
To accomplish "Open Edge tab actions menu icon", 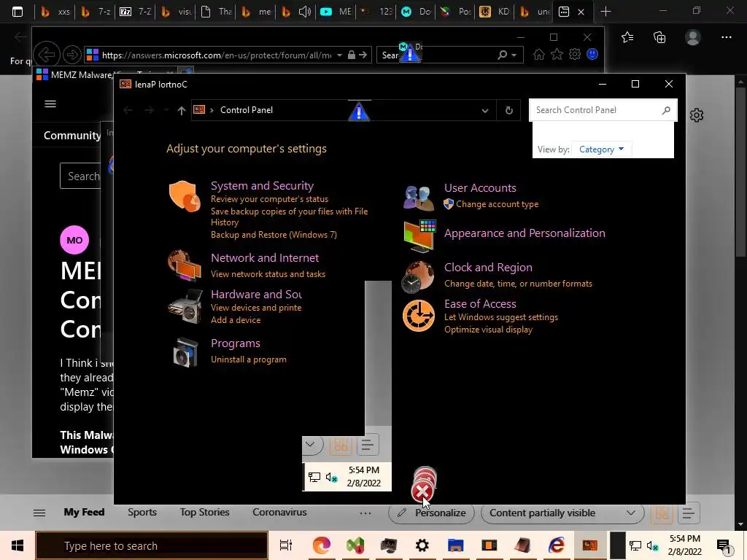I will (x=18, y=12).
